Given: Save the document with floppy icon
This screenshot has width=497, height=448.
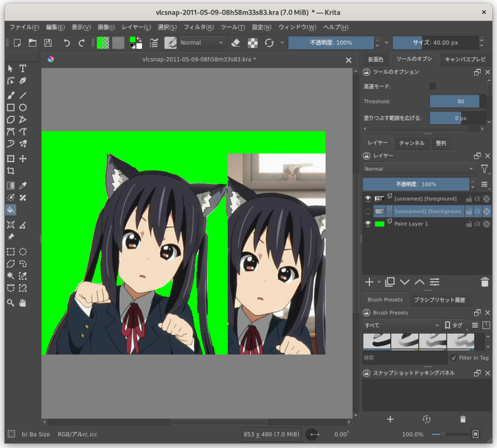Looking at the screenshot, I should tap(48, 43).
